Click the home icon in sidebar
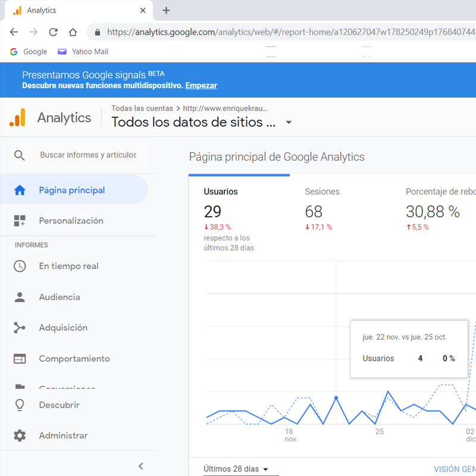The width and height of the screenshot is (476, 476). [x=20, y=190]
